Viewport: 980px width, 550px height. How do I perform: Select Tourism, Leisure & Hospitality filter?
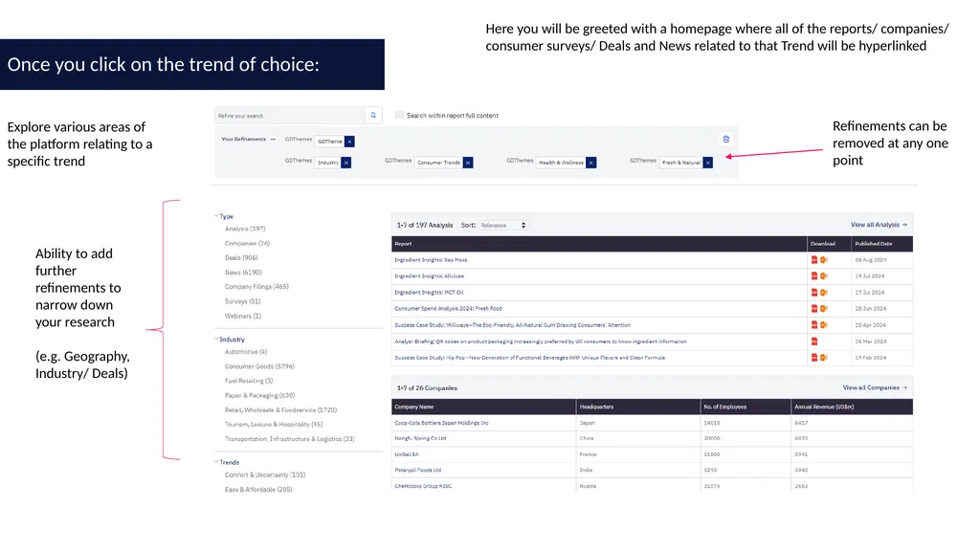coord(274,425)
